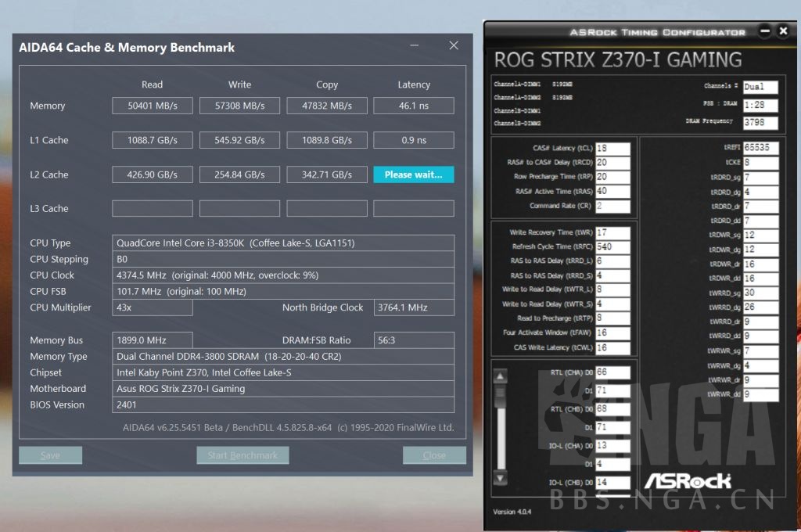Click the RAS# Active Time (tRAS) field
The height and width of the screenshot is (532, 801).
(613, 192)
